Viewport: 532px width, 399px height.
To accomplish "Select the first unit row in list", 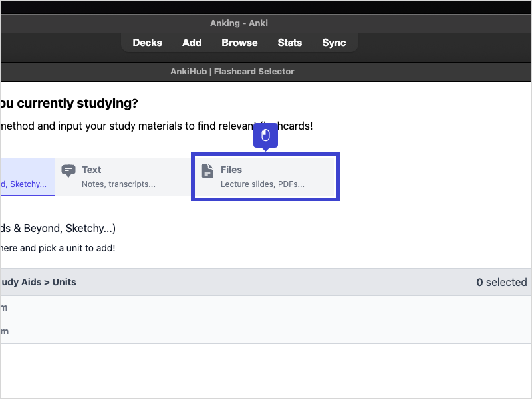I will 199,307.
